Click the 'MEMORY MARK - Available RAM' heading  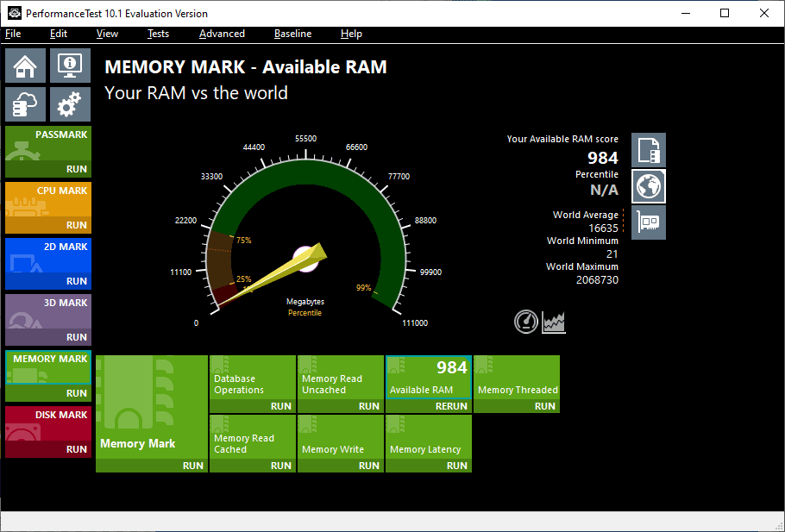coord(246,67)
